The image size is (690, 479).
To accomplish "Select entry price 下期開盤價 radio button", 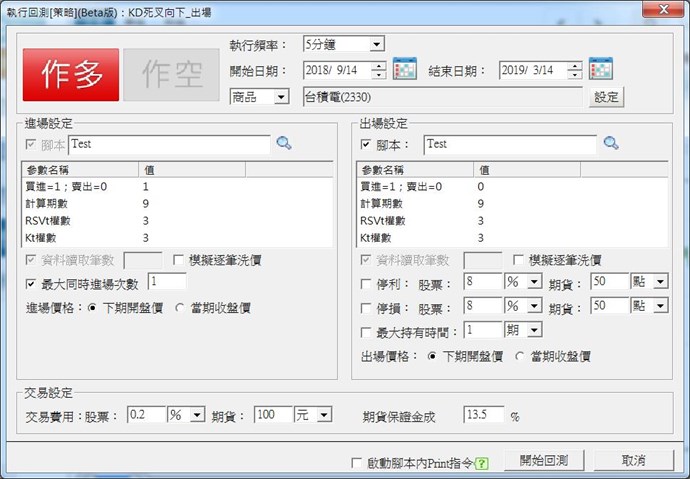I will tap(92, 308).
